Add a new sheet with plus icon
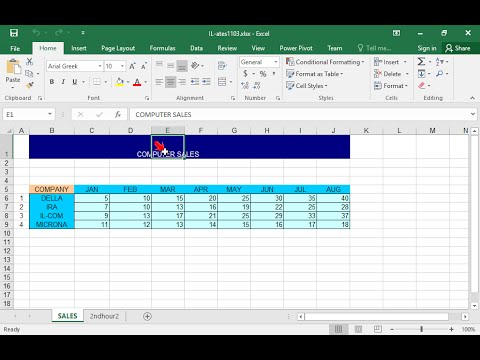 pyautogui.click(x=147, y=316)
